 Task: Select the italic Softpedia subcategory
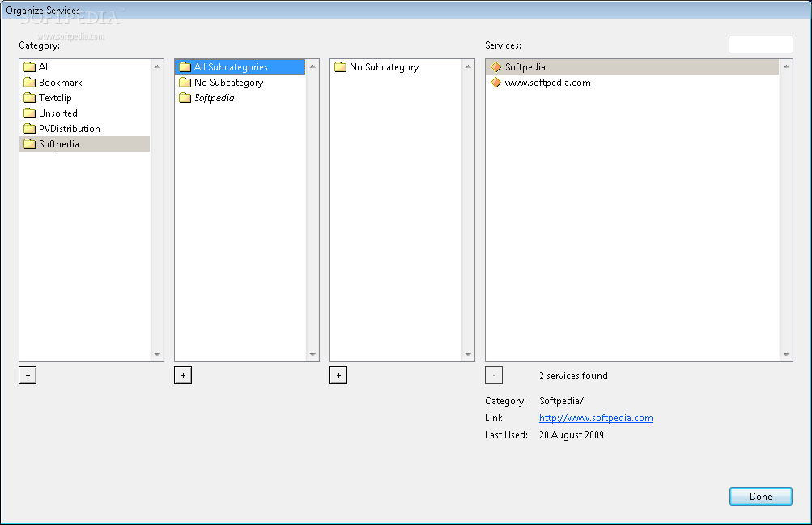pyautogui.click(x=240, y=98)
